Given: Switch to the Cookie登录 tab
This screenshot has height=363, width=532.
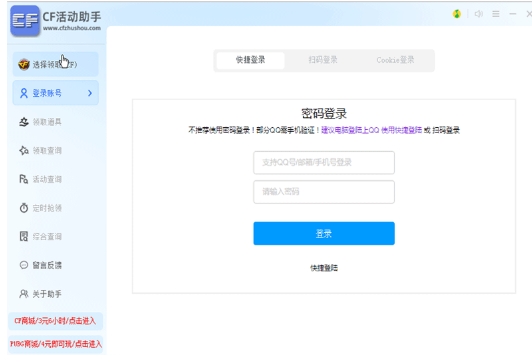Looking at the screenshot, I should click(x=395, y=60).
